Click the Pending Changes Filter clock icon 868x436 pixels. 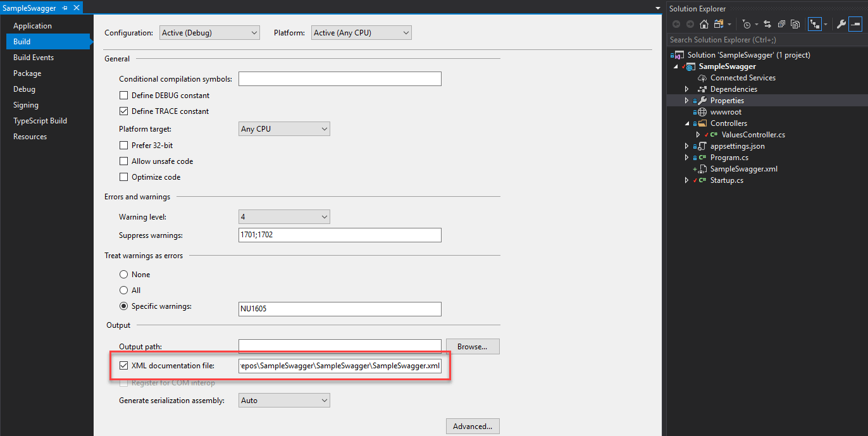(747, 24)
